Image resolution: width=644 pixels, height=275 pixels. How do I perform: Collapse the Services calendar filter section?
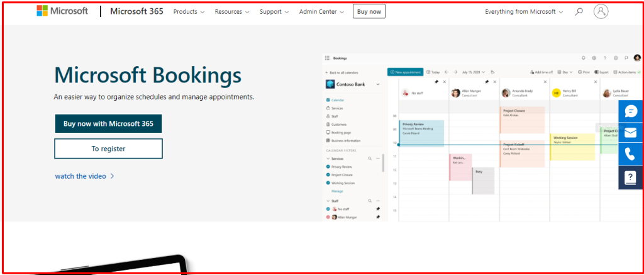coord(328,158)
